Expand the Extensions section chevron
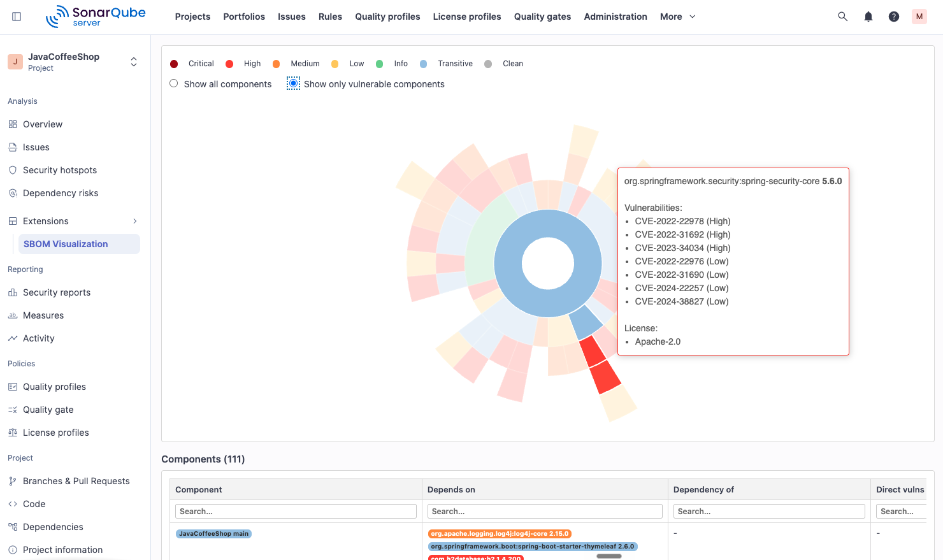Image resolution: width=943 pixels, height=560 pixels. [135, 221]
